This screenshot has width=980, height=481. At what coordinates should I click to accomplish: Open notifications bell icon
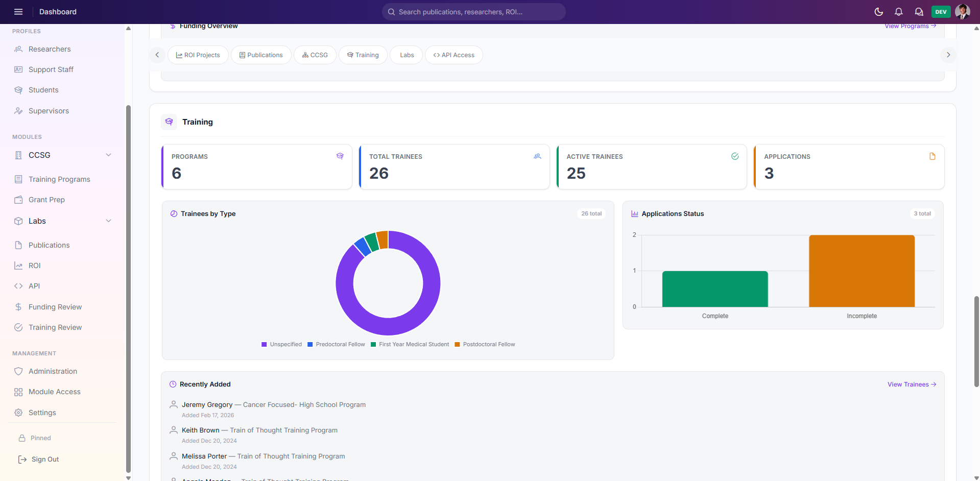(899, 12)
